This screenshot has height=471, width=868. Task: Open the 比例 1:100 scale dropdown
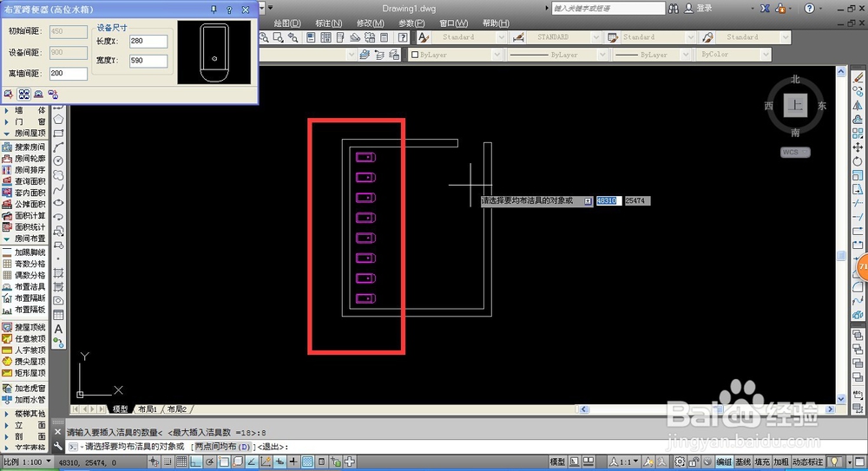[x=27, y=461]
